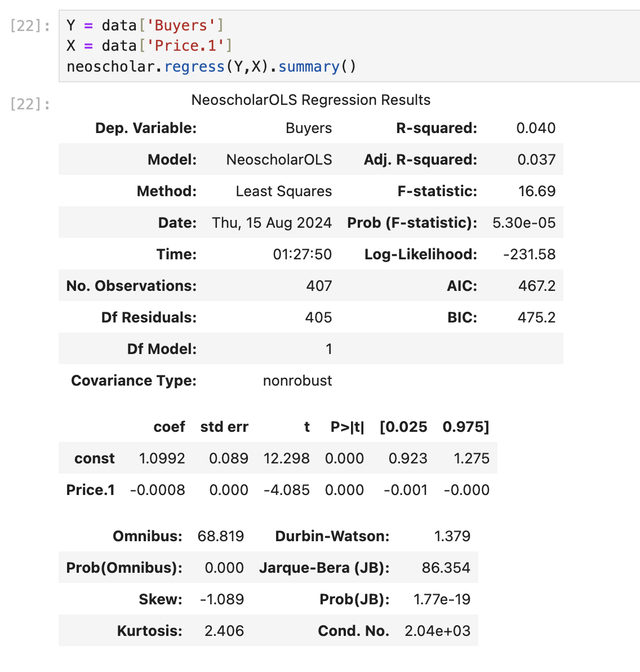Click the Cond. No. value 2.04e+03

point(437,631)
